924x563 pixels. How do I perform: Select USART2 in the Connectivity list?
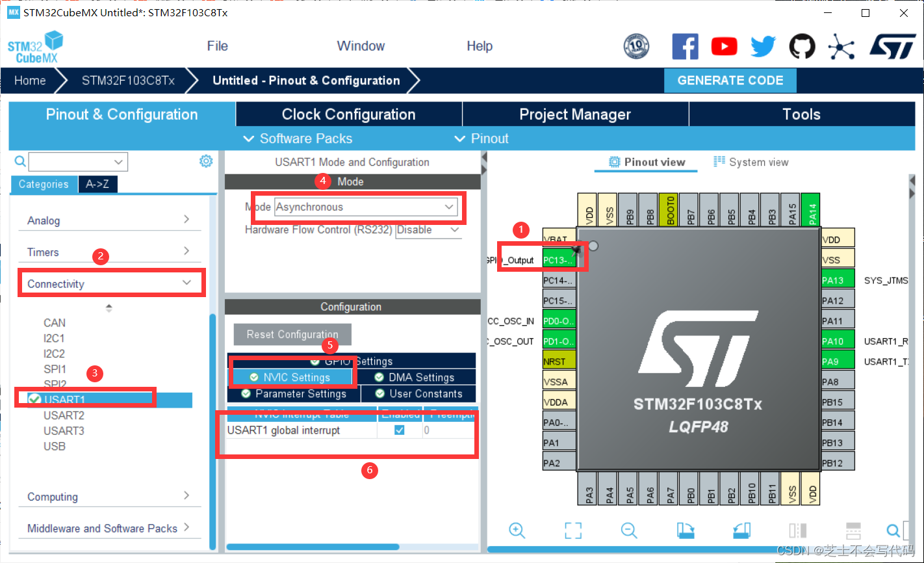point(64,415)
